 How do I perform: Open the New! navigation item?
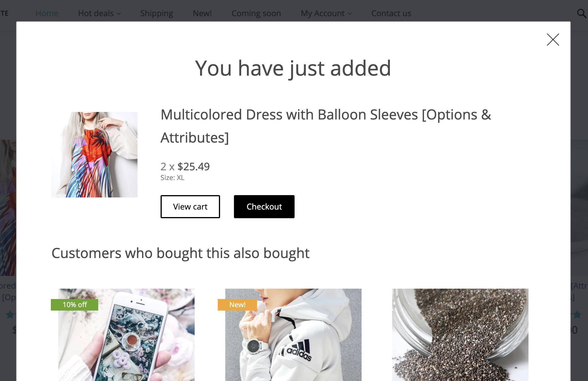click(x=202, y=13)
